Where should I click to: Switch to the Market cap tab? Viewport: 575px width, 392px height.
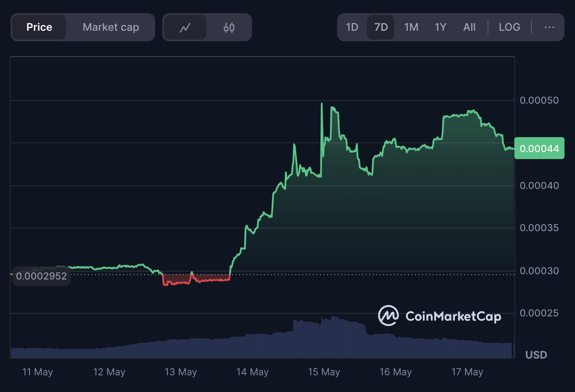point(110,27)
